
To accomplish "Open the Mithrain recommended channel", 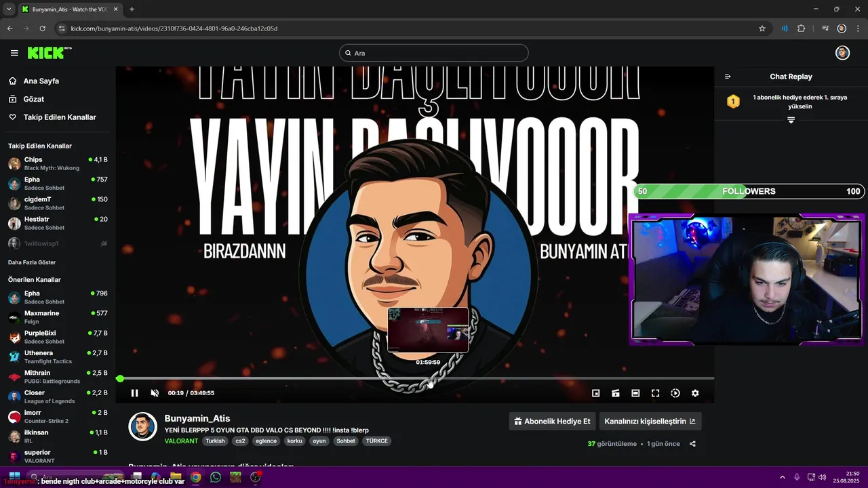I will [58, 377].
